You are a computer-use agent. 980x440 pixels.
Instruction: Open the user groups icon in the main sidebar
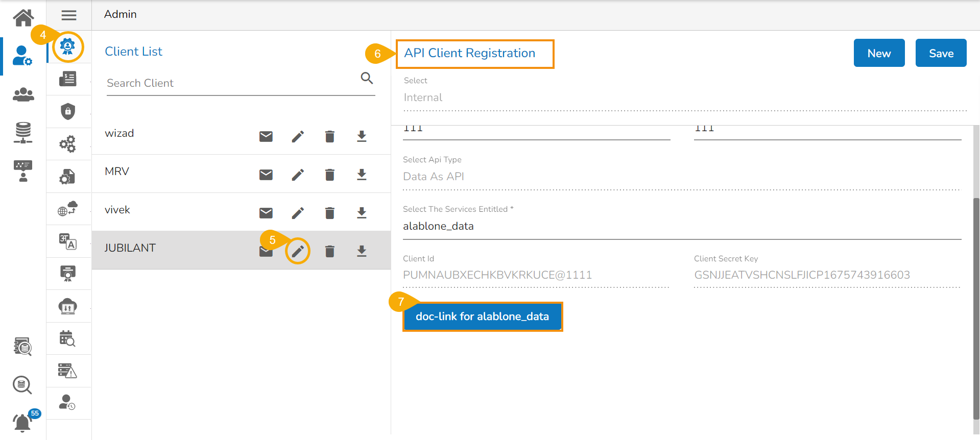point(23,94)
